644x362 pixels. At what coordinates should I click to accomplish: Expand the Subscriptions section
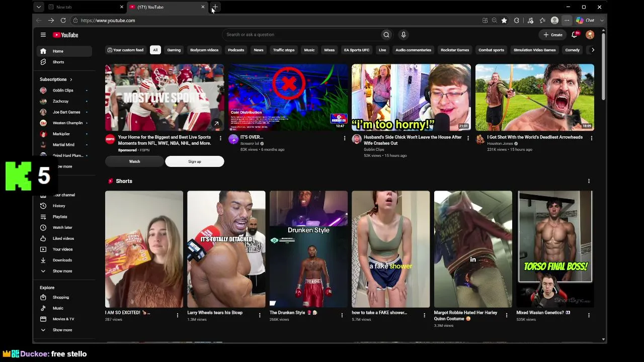tap(56, 79)
